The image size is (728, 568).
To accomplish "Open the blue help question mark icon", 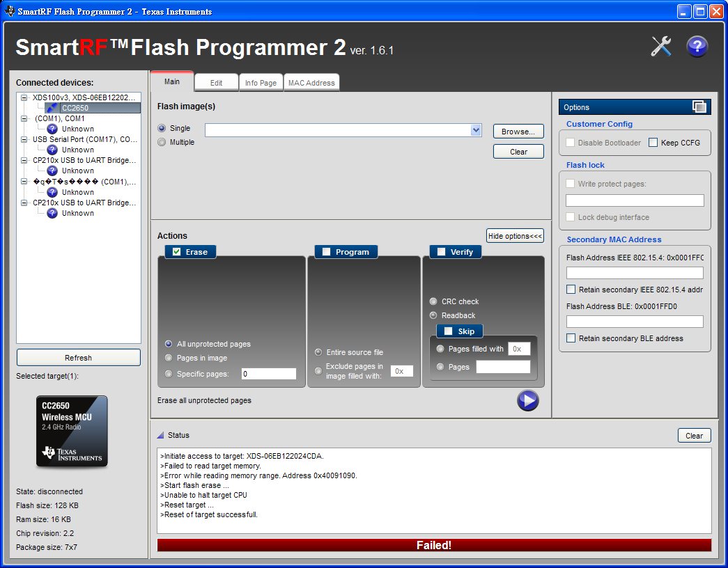I will click(x=697, y=47).
